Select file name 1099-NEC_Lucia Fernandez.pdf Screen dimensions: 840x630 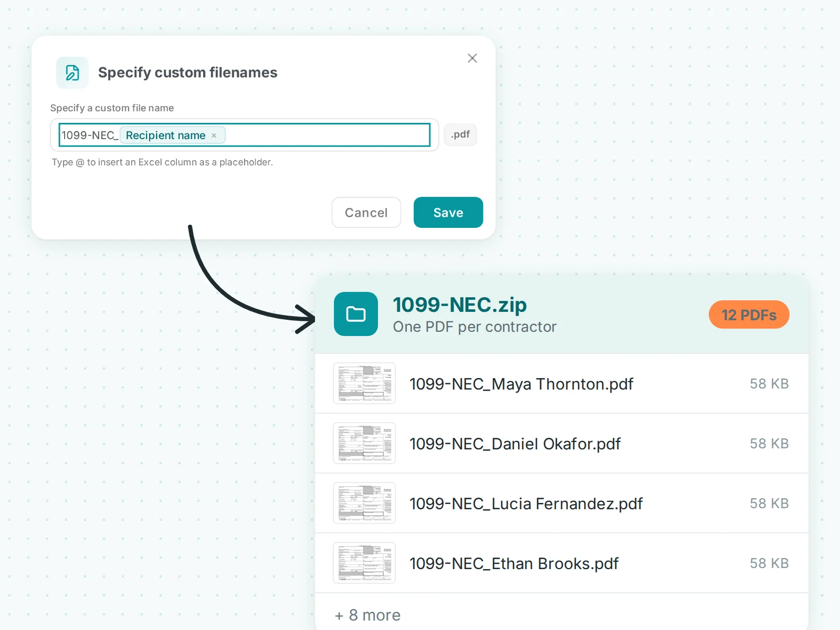[526, 504]
